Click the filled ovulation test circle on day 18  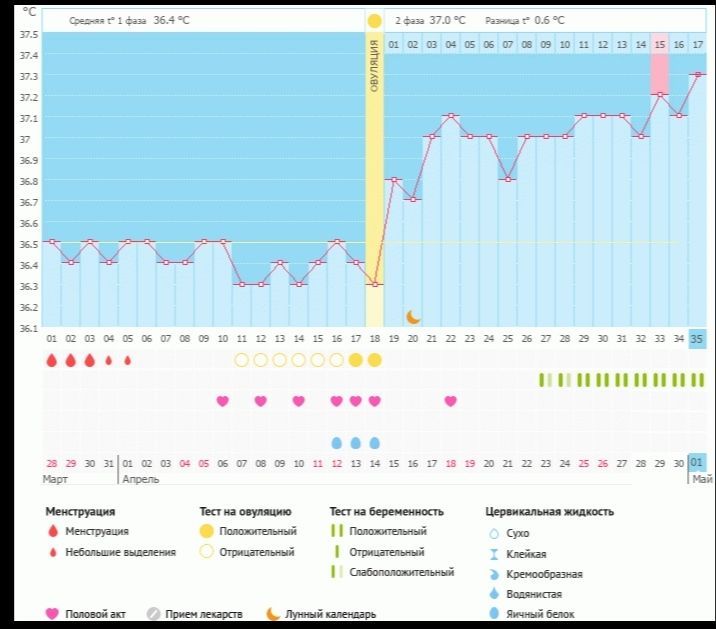[x=374, y=360]
